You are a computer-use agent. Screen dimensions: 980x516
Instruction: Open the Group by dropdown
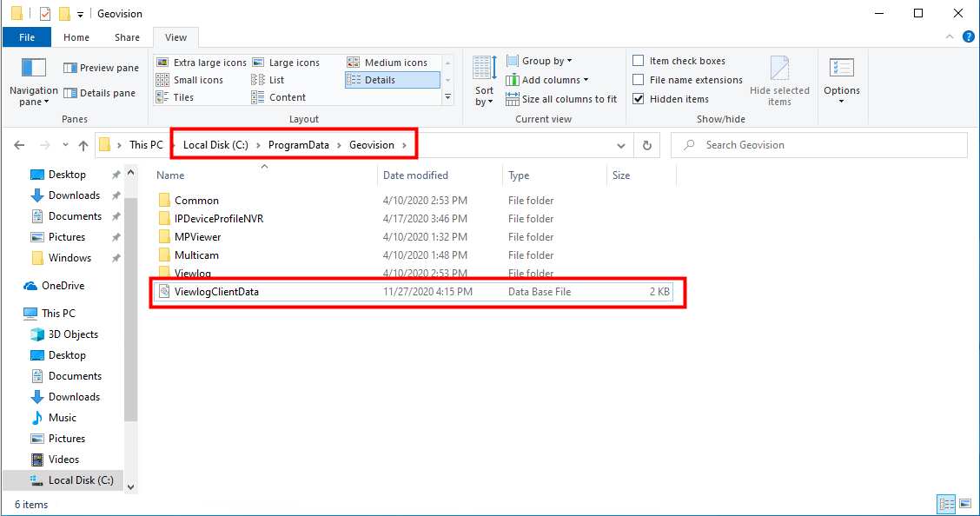540,61
